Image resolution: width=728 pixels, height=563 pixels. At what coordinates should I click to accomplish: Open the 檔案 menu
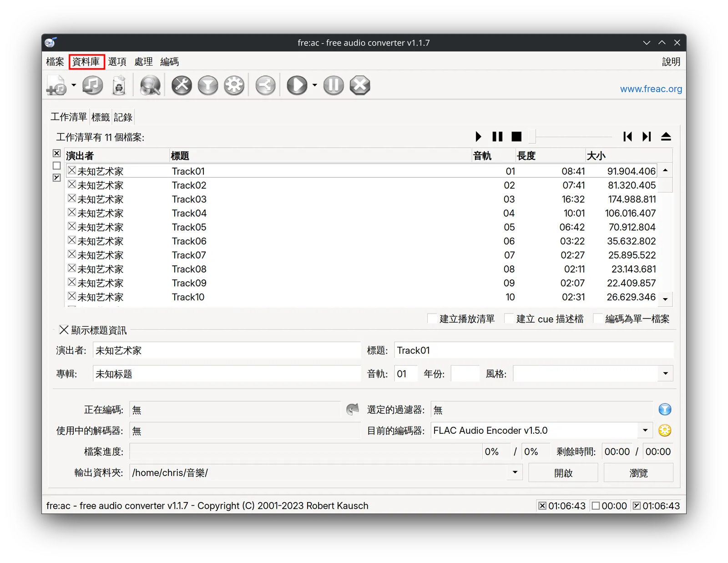coord(55,62)
